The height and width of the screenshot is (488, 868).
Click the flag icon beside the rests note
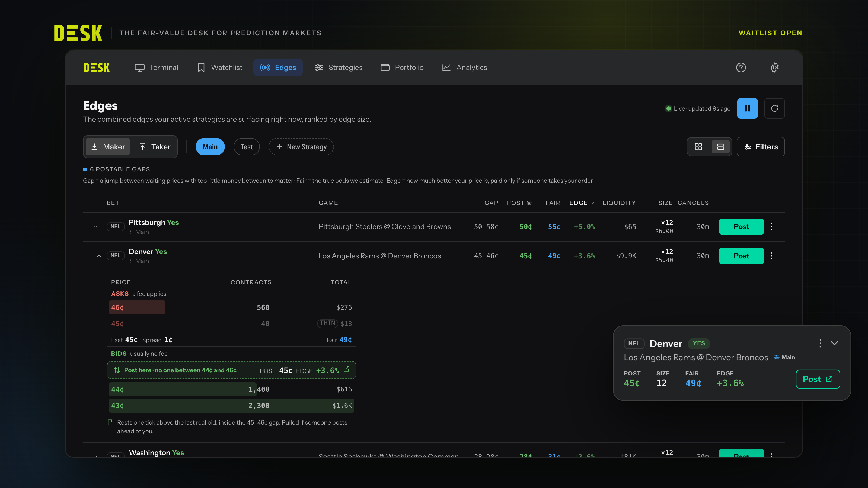click(x=110, y=422)
